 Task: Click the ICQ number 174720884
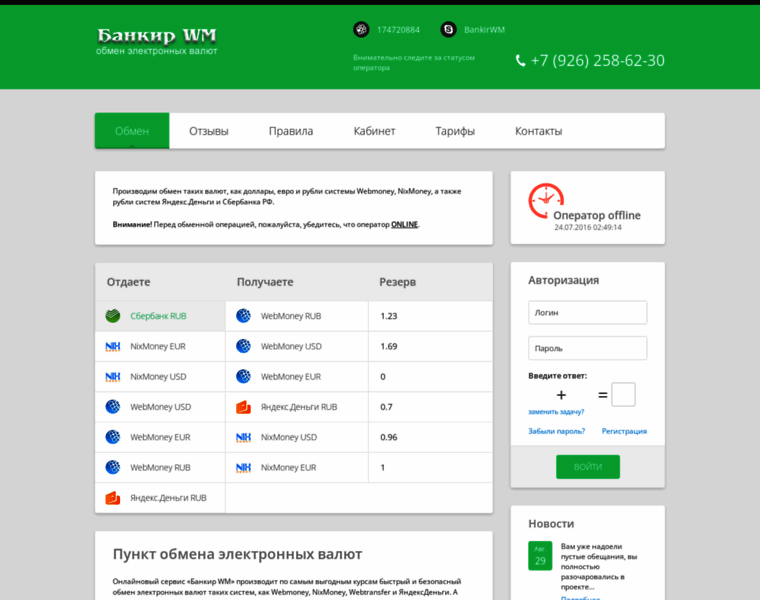click(x=398, y=30)
